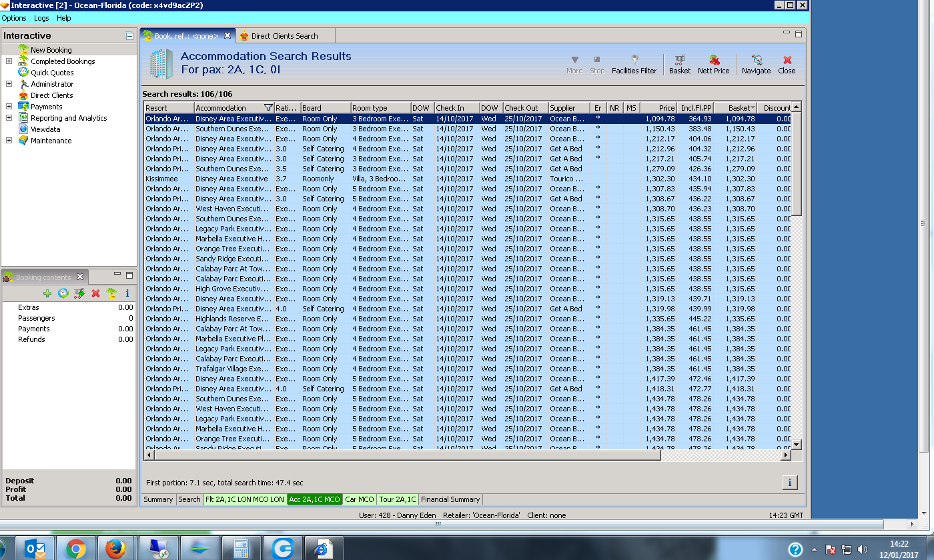This screenshot has width=934, height=560.
Task: Expand the Payments tree node
Action: [x=9, y=107]
